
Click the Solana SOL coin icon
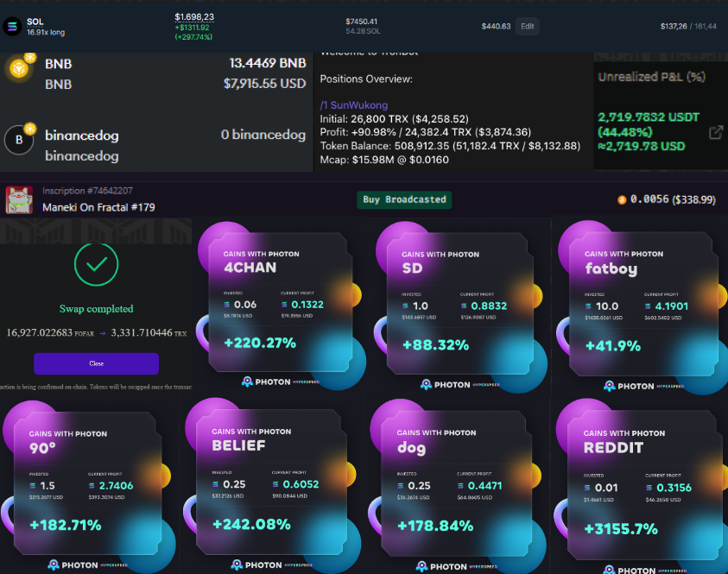(x=13, y=27)
